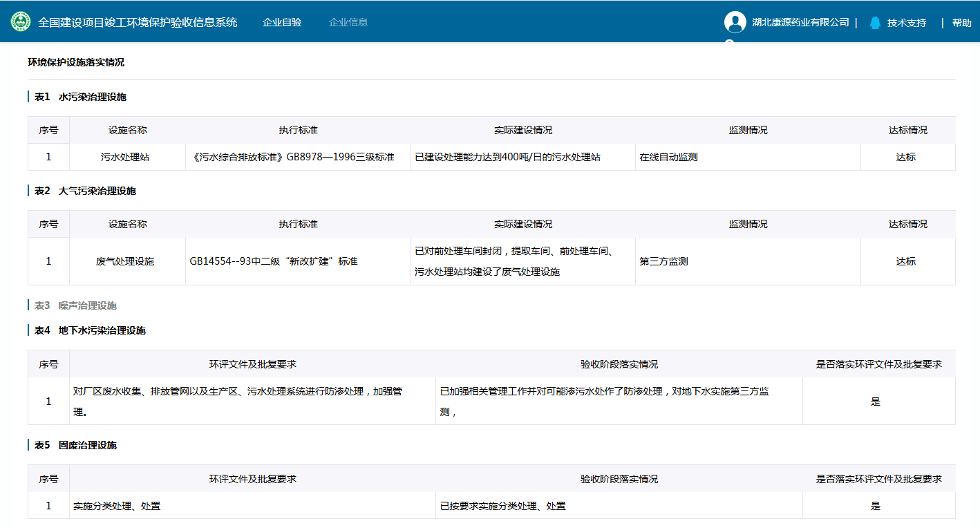Click the green environmental protection logo
The width and height of the screenshot is (980, 528).
click(x=21, y=21)
